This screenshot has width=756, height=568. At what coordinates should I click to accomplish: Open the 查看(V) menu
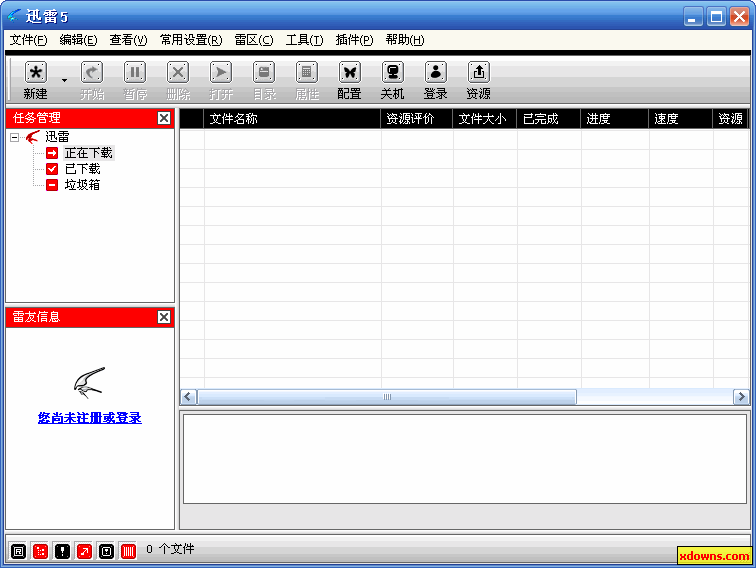point(128,40)
